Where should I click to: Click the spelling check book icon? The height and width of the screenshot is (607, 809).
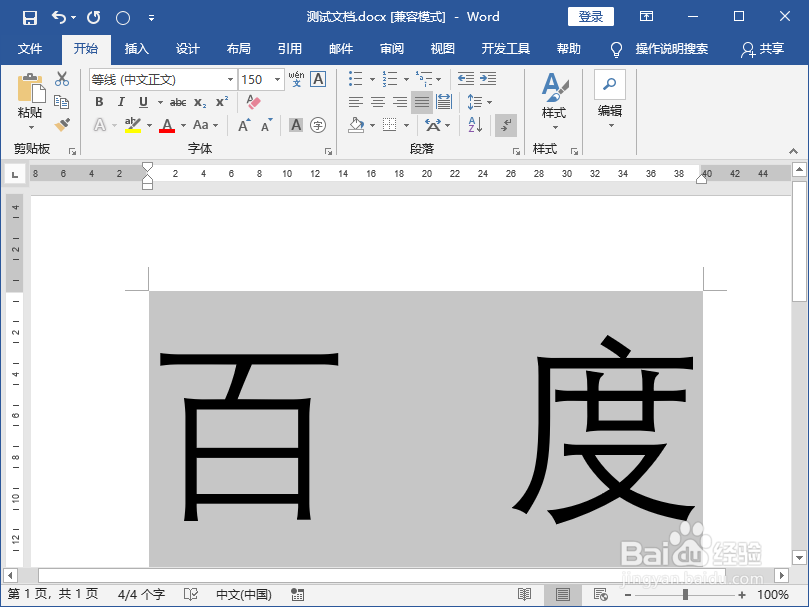[x=191, y=595]
